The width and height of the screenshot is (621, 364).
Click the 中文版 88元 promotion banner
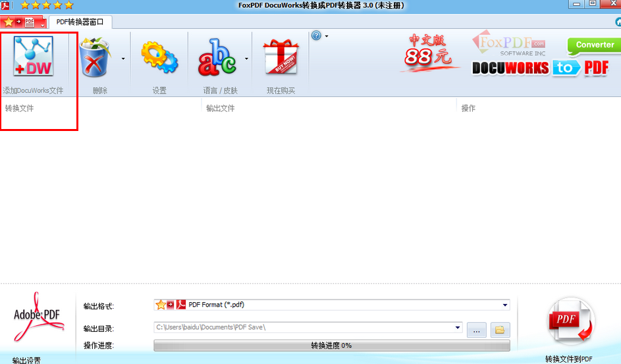tap(429, 53)
